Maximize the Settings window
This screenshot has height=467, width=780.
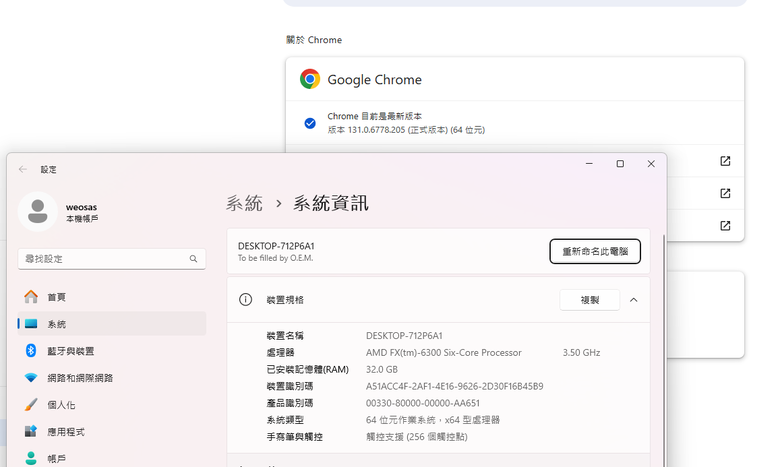(x=620, y=164)
